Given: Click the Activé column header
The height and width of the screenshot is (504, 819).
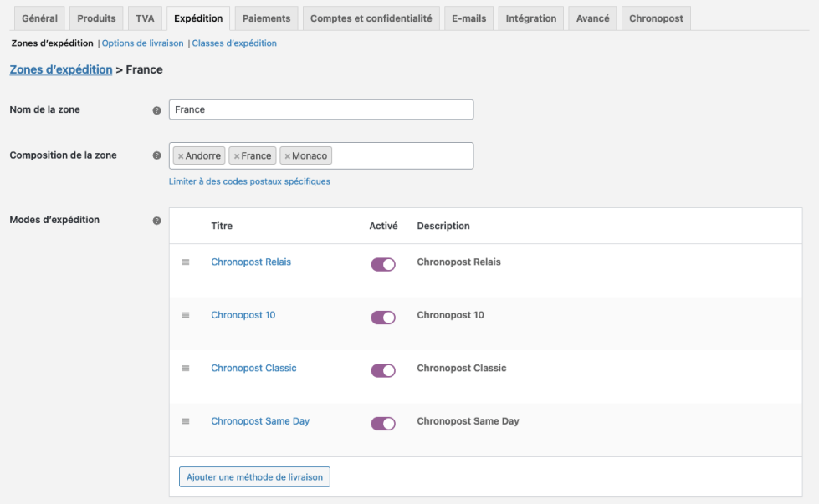Looking at the screenshot, I should (383, 226).
